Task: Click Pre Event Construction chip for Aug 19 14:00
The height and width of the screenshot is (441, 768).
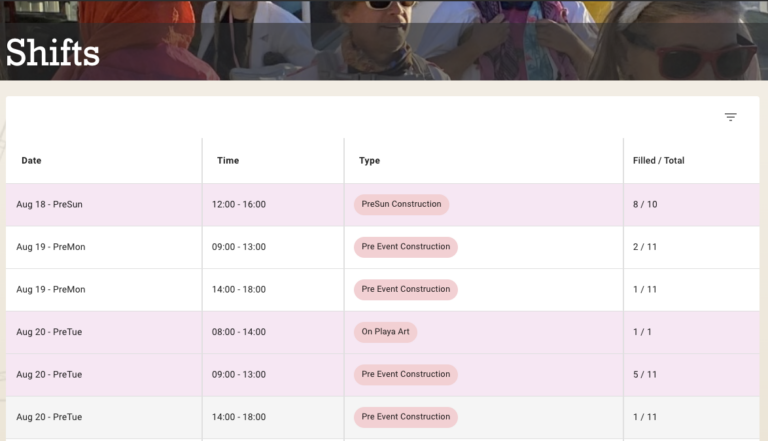Action: click(x=405, y=289)
